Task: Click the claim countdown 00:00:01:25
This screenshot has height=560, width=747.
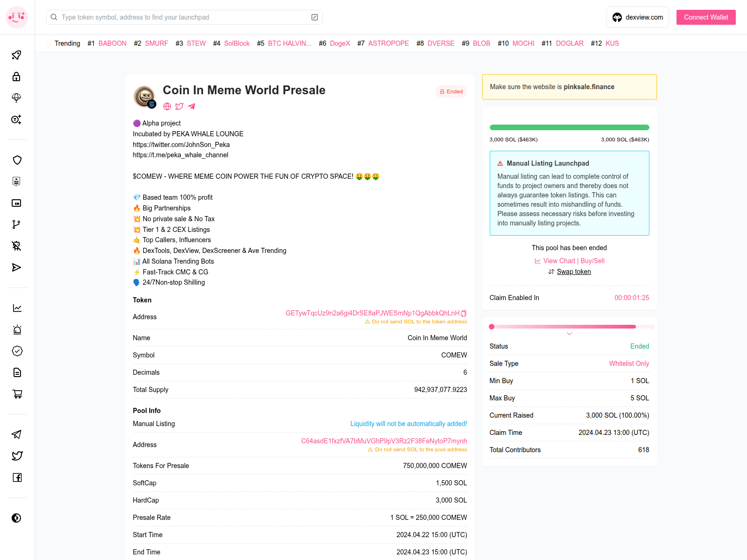Action: pyautogui.click(x=632, y=298)
